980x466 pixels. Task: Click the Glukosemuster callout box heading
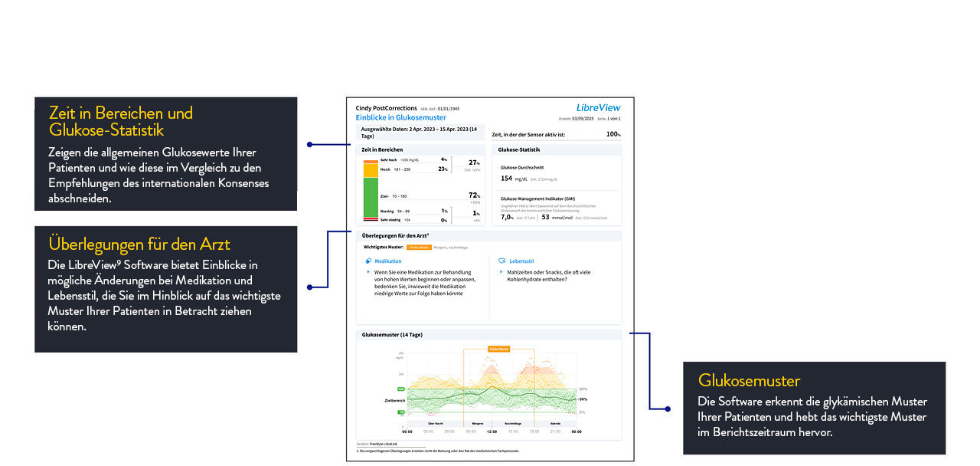(749, 380)
